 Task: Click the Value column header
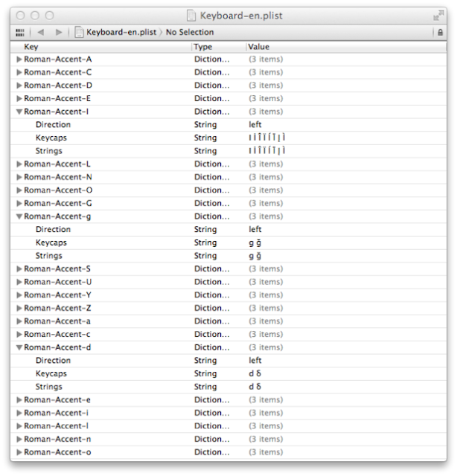(x=346, y=47)
